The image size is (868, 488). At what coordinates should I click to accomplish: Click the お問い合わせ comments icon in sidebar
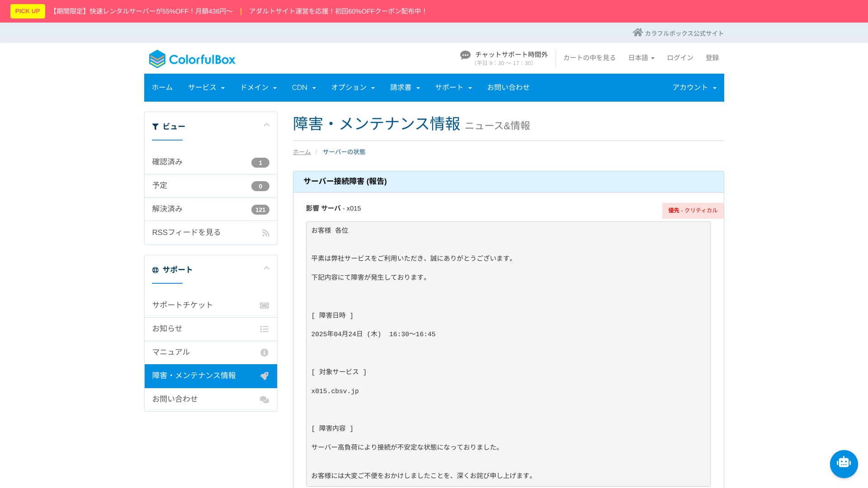(x=264, y=400)
